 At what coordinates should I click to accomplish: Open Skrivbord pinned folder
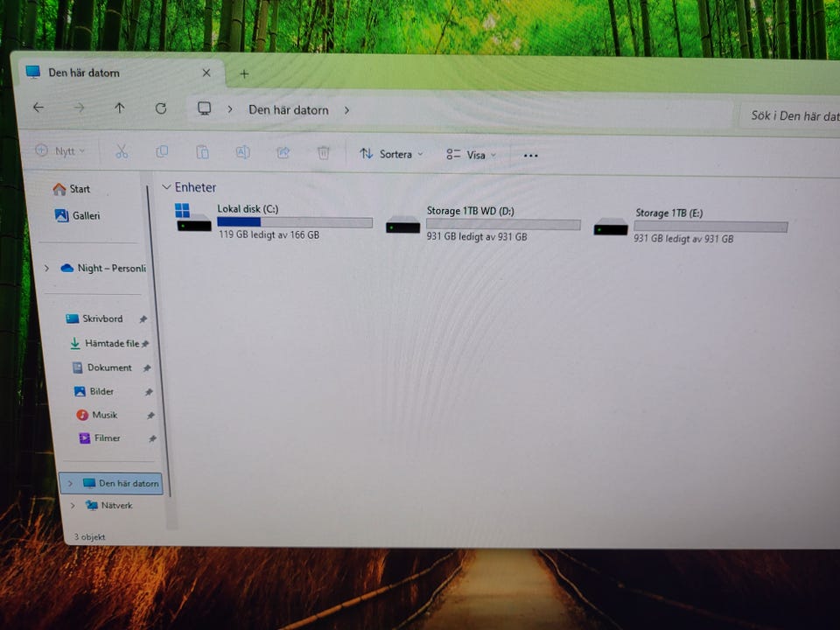pos(94,318)
